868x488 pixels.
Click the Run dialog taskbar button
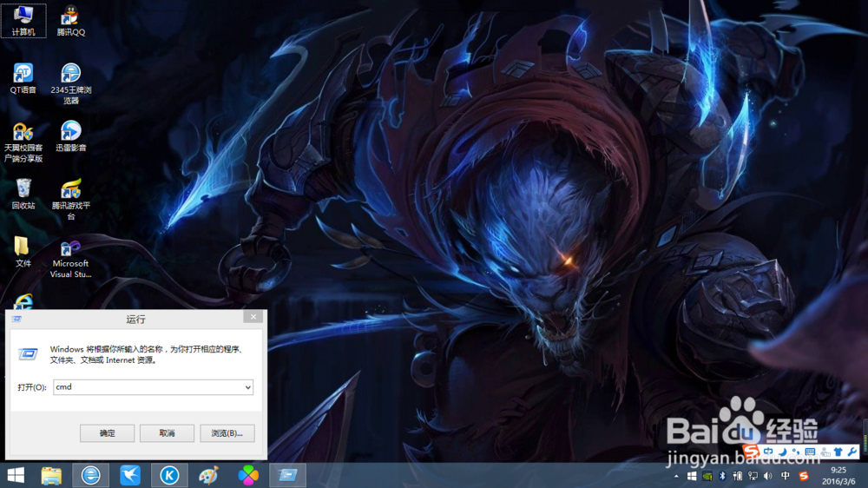tap(288, 475)
